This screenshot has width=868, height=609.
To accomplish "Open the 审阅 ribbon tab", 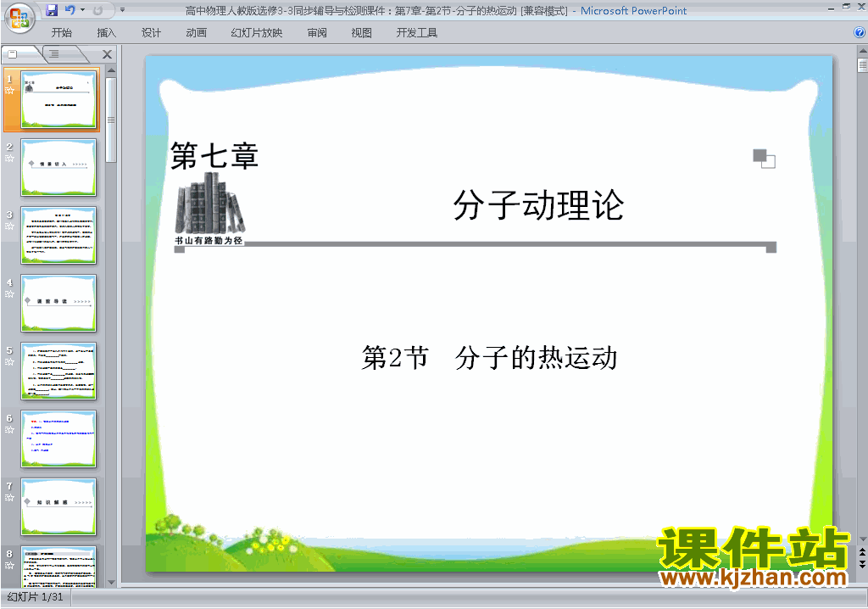I will point(317,33).
